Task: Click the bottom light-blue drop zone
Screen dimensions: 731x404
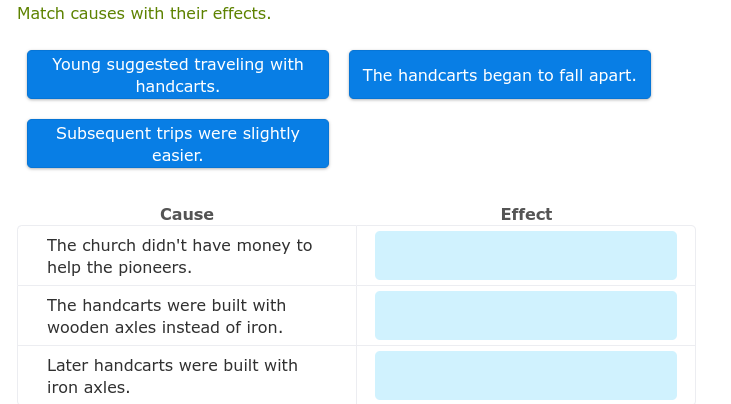Action: click(526, 376)
